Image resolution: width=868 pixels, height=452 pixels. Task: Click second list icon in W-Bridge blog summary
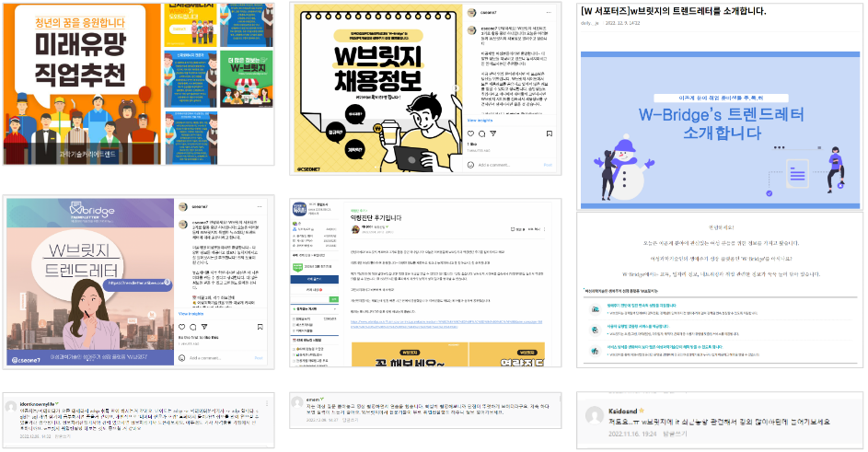pos(596,330)
